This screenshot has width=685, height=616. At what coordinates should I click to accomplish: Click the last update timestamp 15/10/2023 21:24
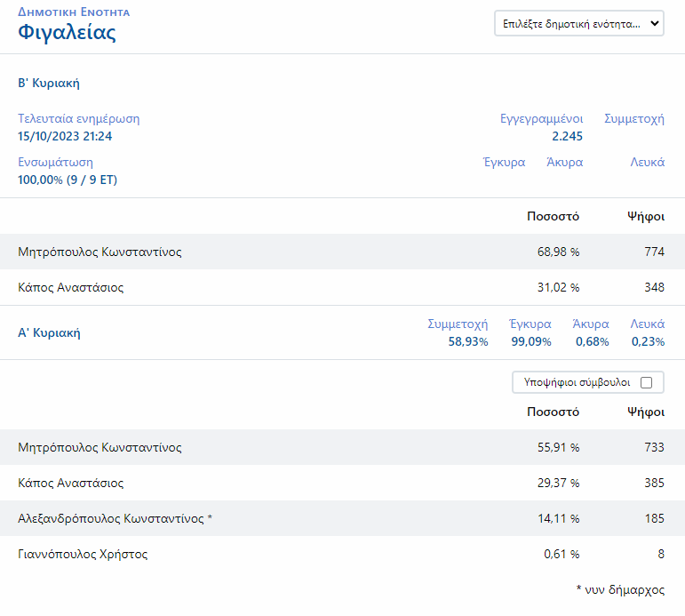tap(65, 136)
